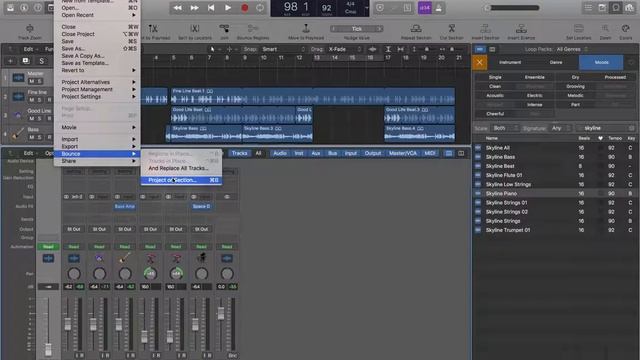640x360 pixels.
Task: Click the Colors palette icon
Action: coord(626,29)
